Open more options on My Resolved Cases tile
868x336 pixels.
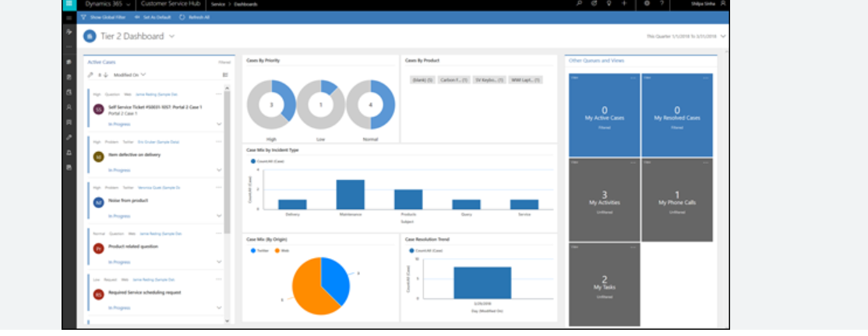tap(706, 77)
